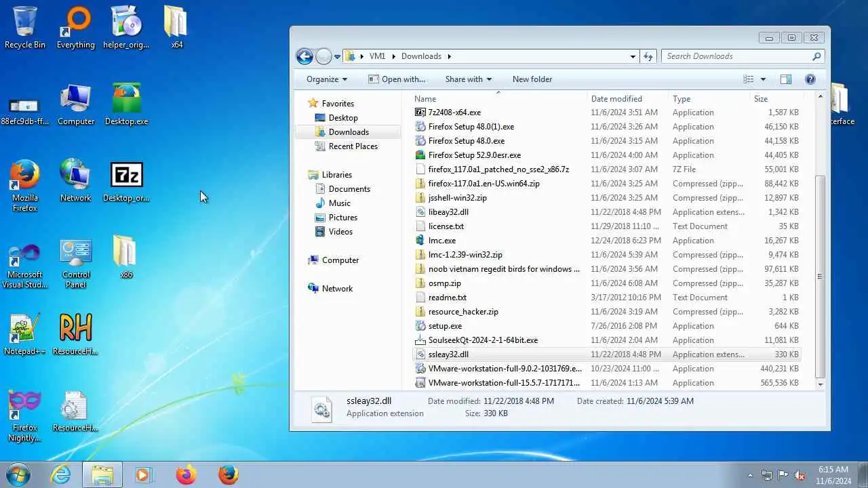Screen dimensions: 868x488
Task: Click the Explorer Forward navigation arrow
Action: (323, 56)
